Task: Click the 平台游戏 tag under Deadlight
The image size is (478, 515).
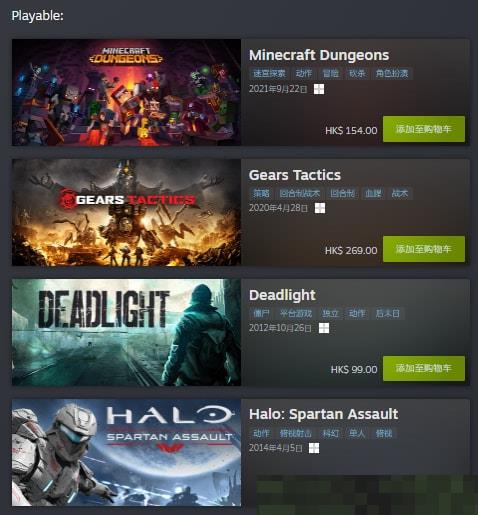Action: click(296, 313)
